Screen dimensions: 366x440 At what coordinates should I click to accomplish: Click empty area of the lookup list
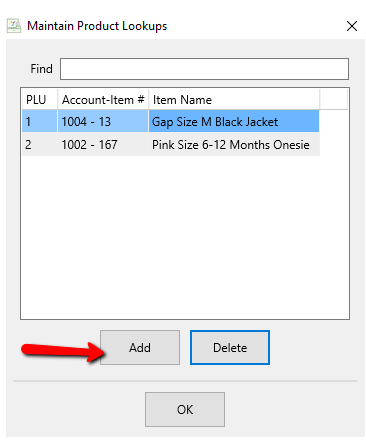click(185, 237)
